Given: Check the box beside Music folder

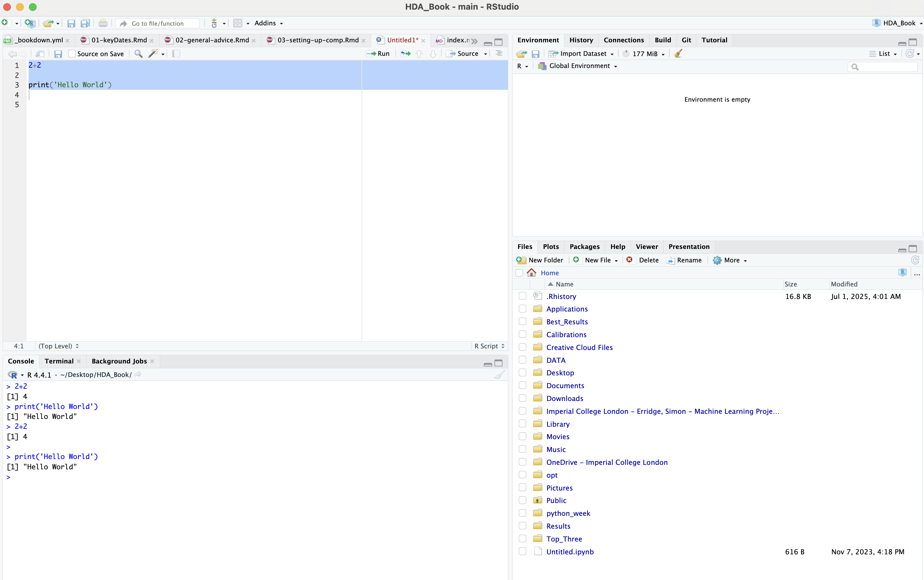Looking at the screenshot, I should [522, 449].
